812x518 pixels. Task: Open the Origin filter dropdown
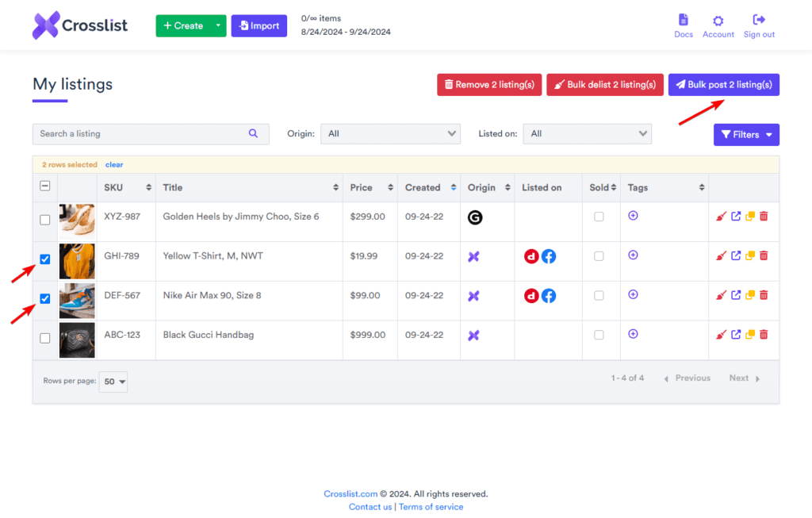tap(389, 134)
